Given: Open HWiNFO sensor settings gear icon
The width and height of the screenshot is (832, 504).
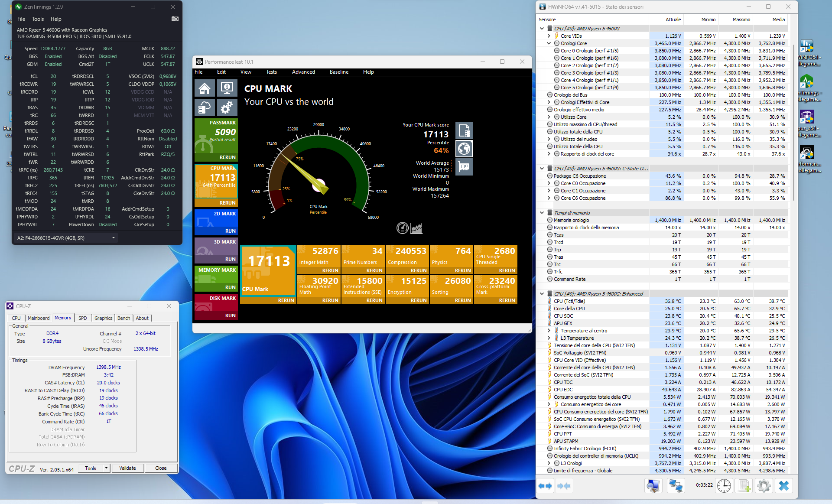Looking at the screenshot, I should (x=764, y=486).
